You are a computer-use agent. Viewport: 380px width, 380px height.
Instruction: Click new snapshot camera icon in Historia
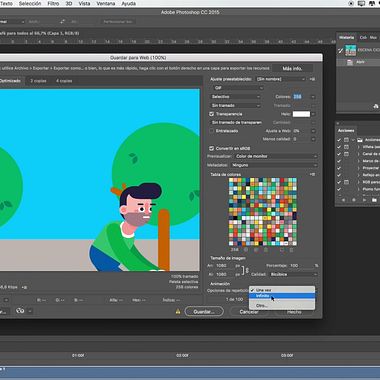point(376,106)
